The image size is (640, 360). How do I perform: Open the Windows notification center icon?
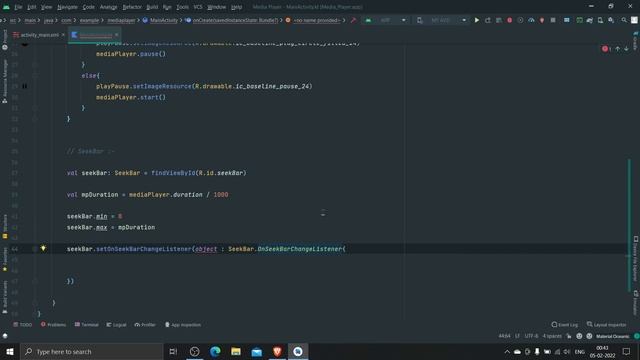pos(627,351)
